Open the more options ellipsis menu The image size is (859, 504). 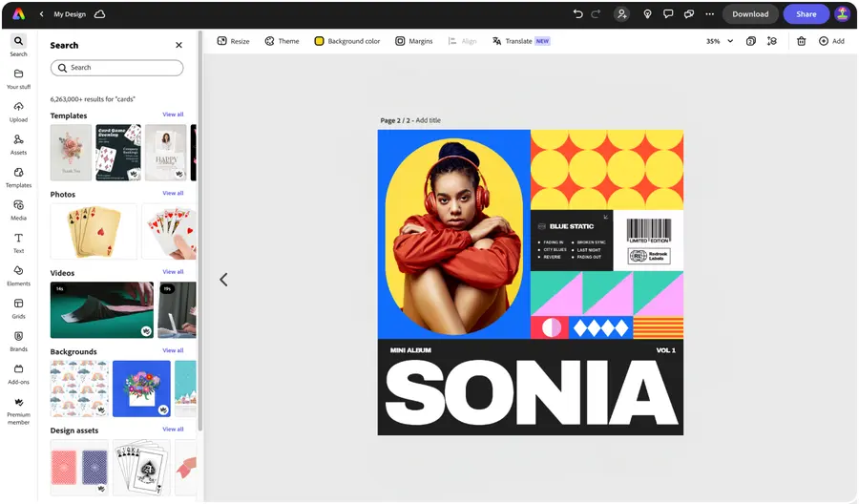pos(709,14)
